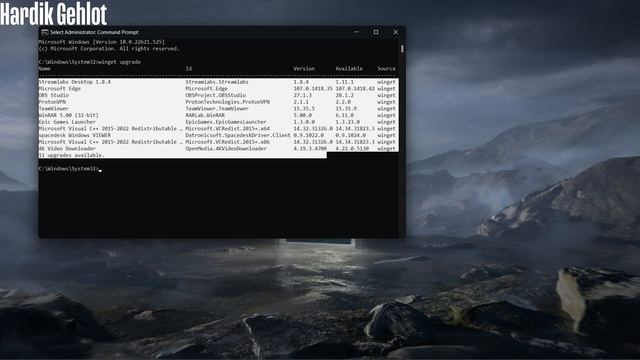The height and width of the screenshot is (360, 640).
Task: Click the bottom 'C:\Windows\System32>' prompt line
Action: 69,169
